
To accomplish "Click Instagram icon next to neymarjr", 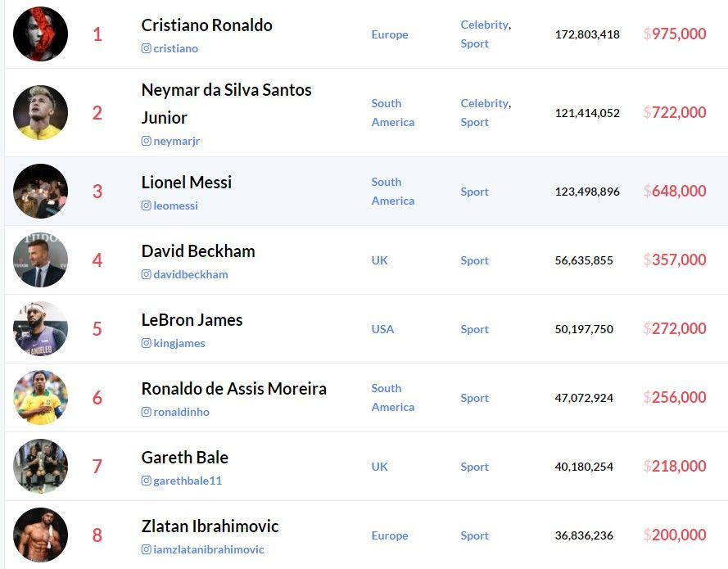I will click(147, 141).
